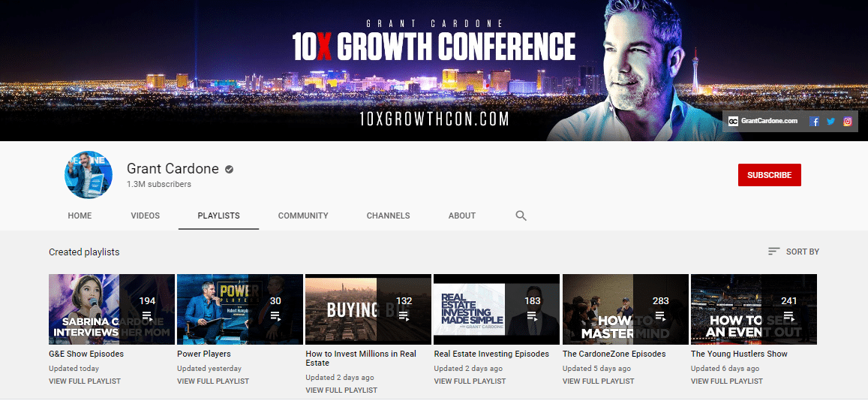Screen dimensions: 868x401
Task: View full playlist for Real Estate Investing Episodes
Action: pos(470,381)
